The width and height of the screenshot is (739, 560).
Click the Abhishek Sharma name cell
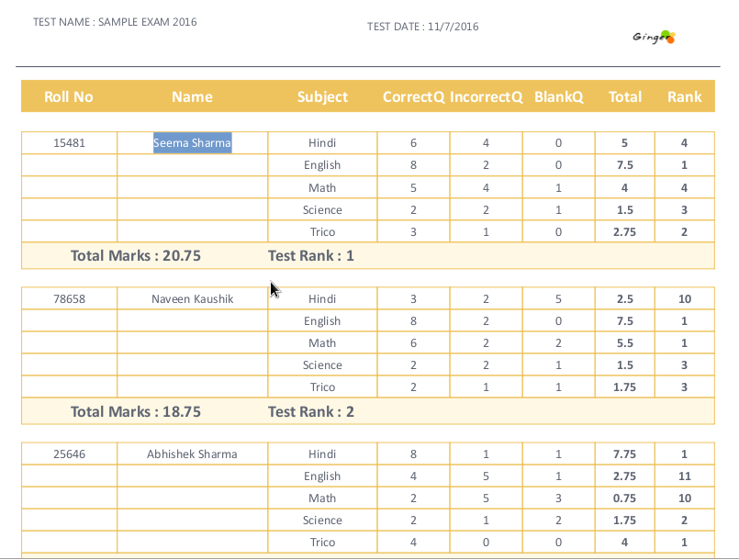[192, 454]
